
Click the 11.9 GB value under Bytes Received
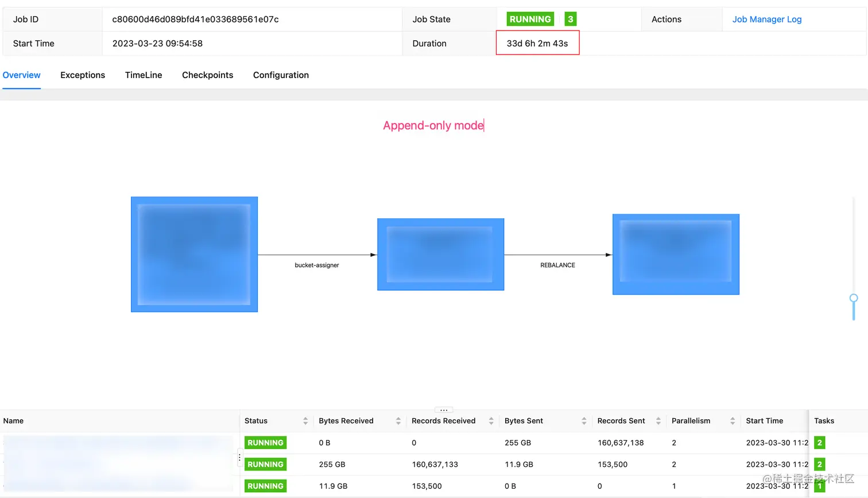(x=333, y=486)
